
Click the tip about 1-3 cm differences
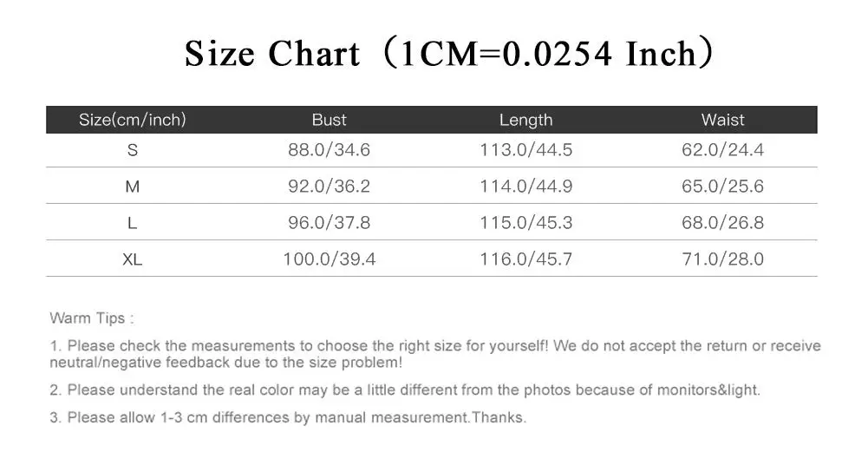click(x=288, y=417)
